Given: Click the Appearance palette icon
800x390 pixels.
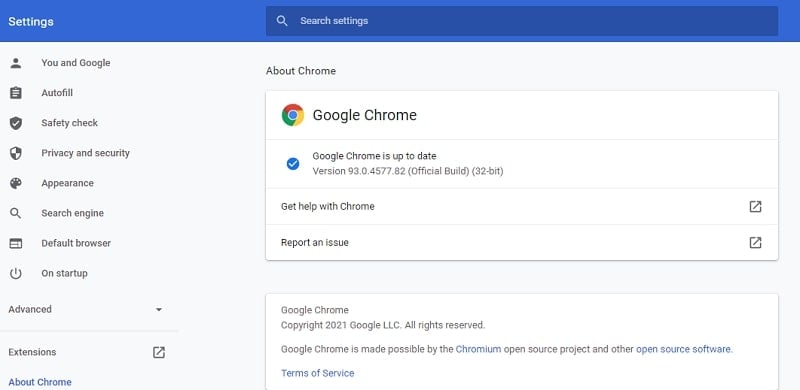Looking at the screenshot, I should pos(16,183).
